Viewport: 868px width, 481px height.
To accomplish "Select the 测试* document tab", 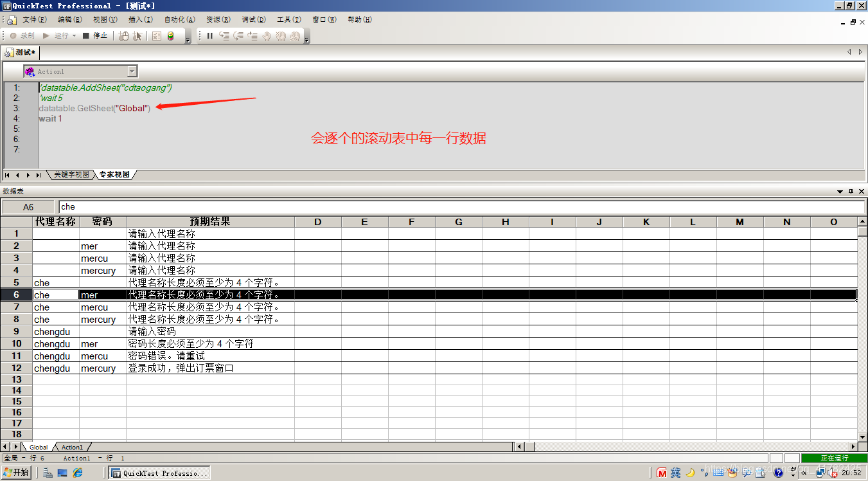I will 21,52.
